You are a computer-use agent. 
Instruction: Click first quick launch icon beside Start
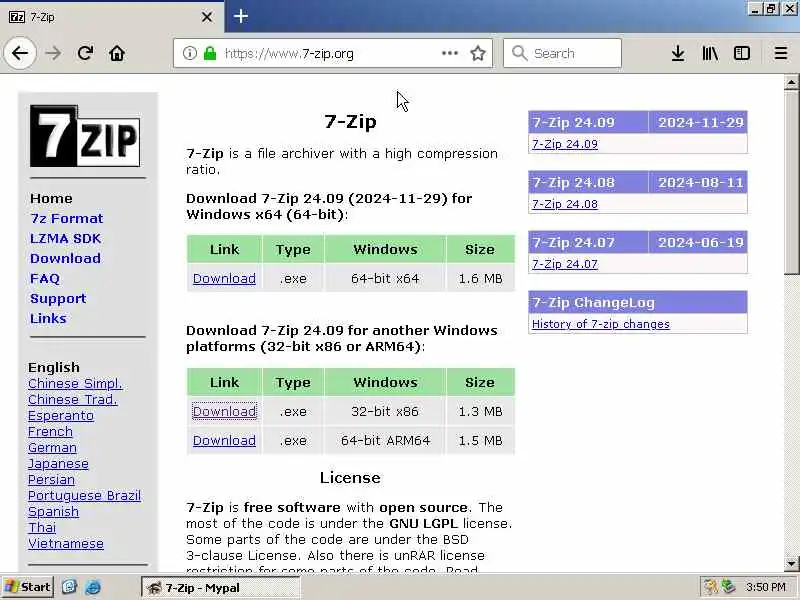(69, 587)
